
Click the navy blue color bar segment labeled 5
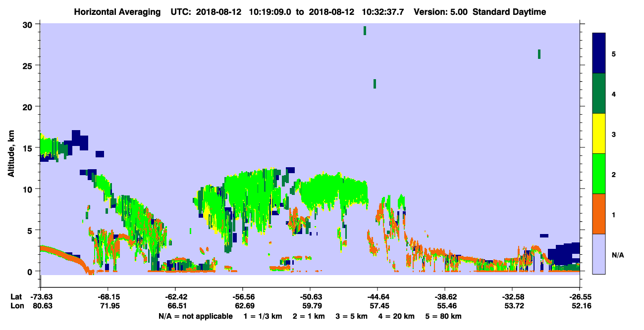599,53
